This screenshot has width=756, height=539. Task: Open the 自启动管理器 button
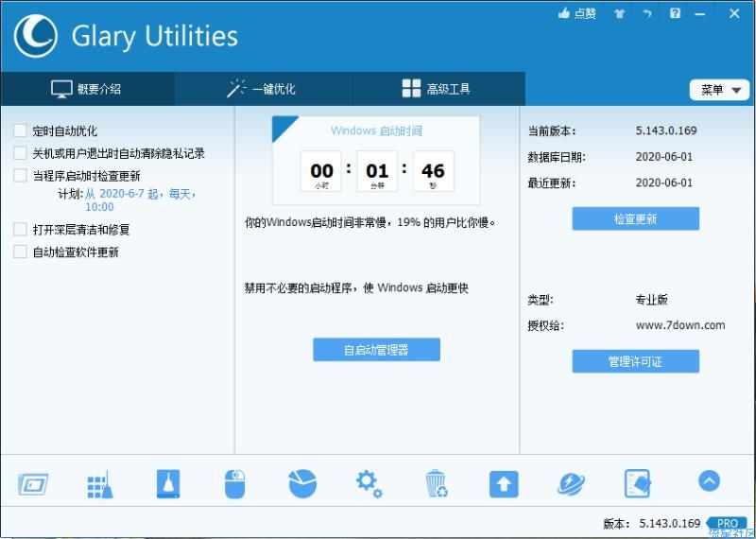376,350
